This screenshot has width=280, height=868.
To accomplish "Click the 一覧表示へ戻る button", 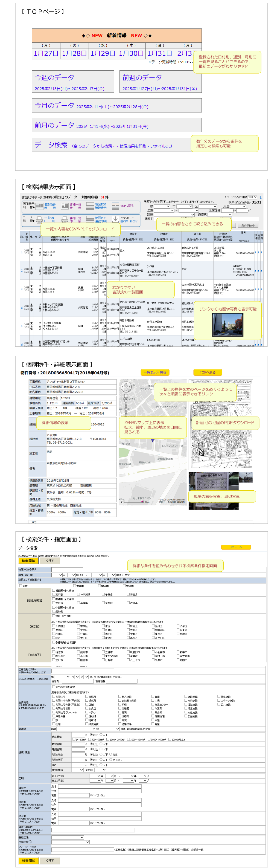I will point(155,372).
